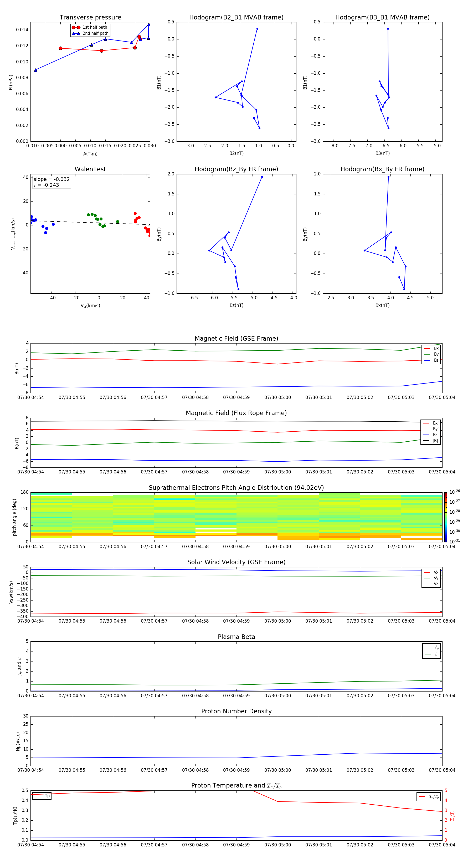Screen dimensions: 473x868
Task: Click the Suprathermal Electrons Pitch Angle Distribution title
Action: (236, 488)
